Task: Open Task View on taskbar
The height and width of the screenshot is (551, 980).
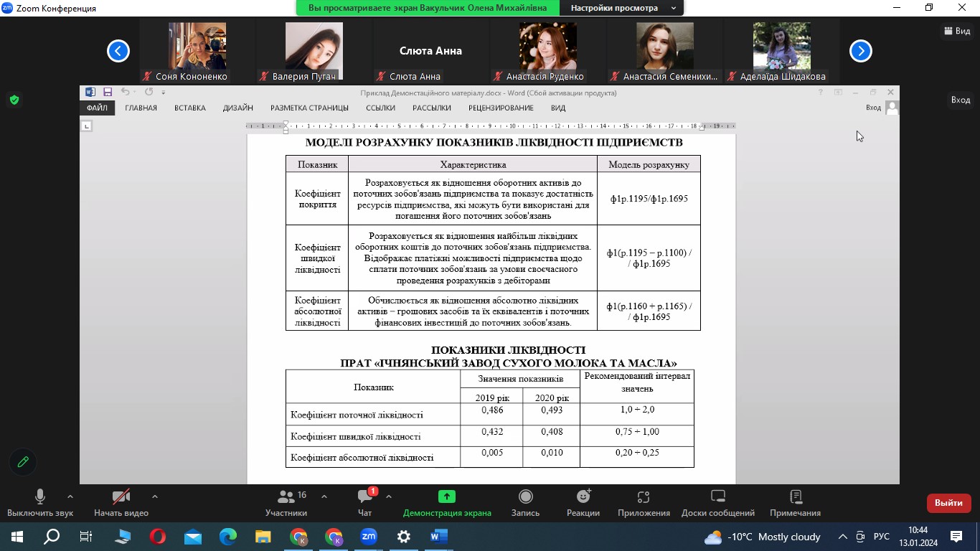Action: pyautogui.click(x=86, y=537)
